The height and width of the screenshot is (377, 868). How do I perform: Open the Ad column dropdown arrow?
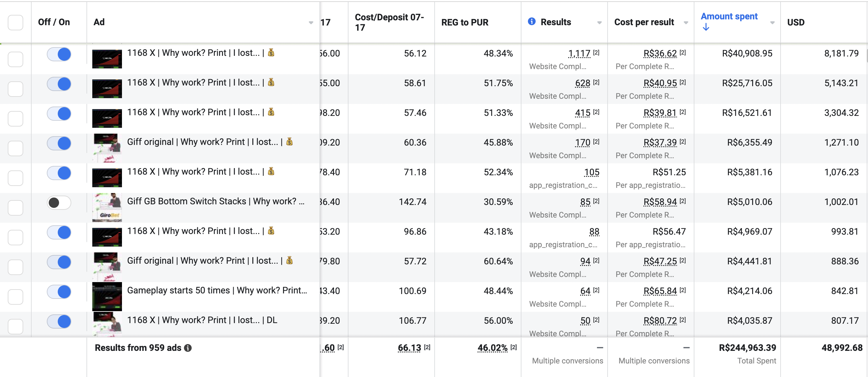(311, 23)
